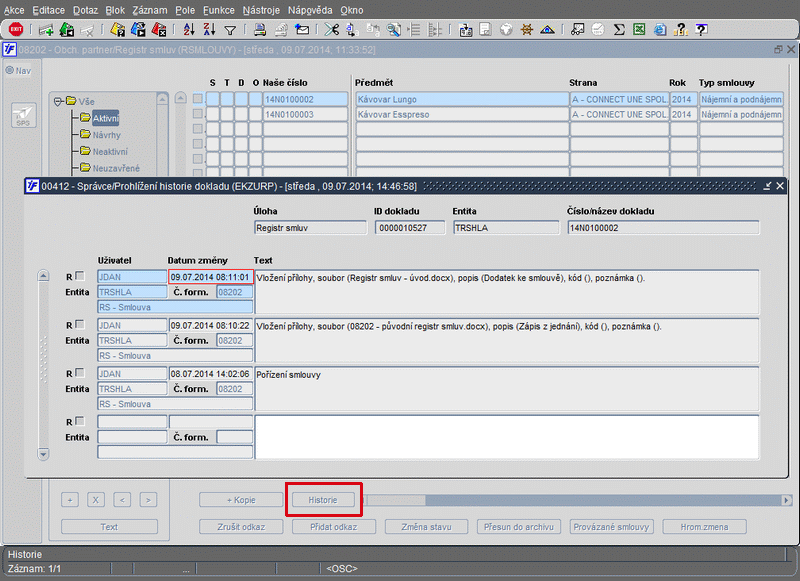Image resolution: width=800 pixels, height=581 pixels.
Task: Click the Historie button
Action: click(x=322, y=499)
